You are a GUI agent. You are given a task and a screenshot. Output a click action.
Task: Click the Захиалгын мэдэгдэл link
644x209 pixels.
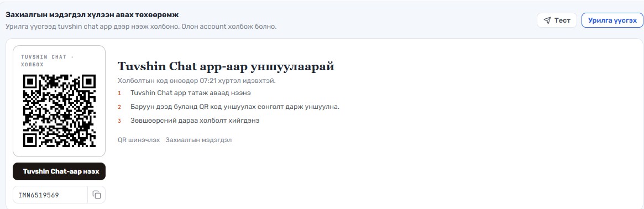click(x=198, y=140)
